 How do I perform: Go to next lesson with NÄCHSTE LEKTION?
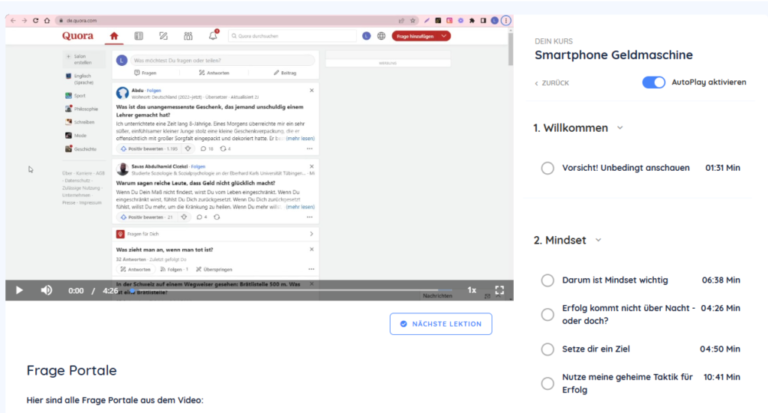(441, 324)
